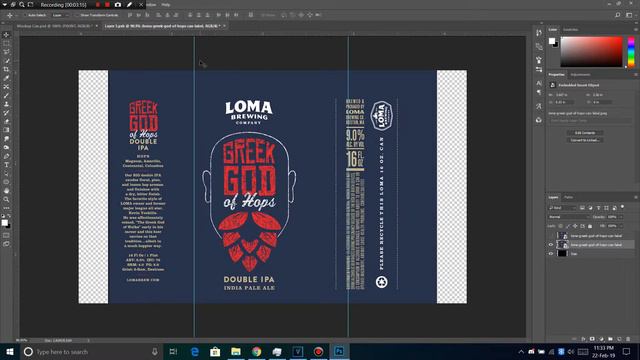Lock all with padlock icon in Layers
This screenshot has height=360, width=640.
pos(590,226)
